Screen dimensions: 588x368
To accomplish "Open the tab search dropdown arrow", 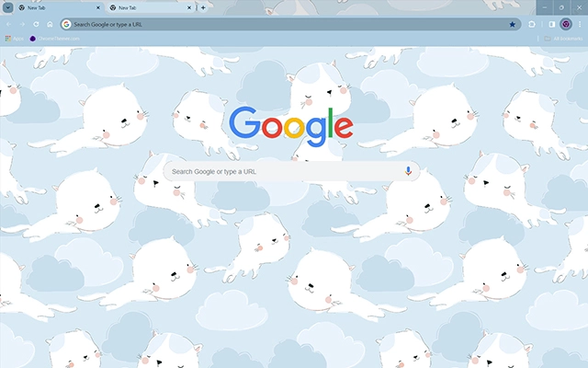I will click(x=7, y=7).
